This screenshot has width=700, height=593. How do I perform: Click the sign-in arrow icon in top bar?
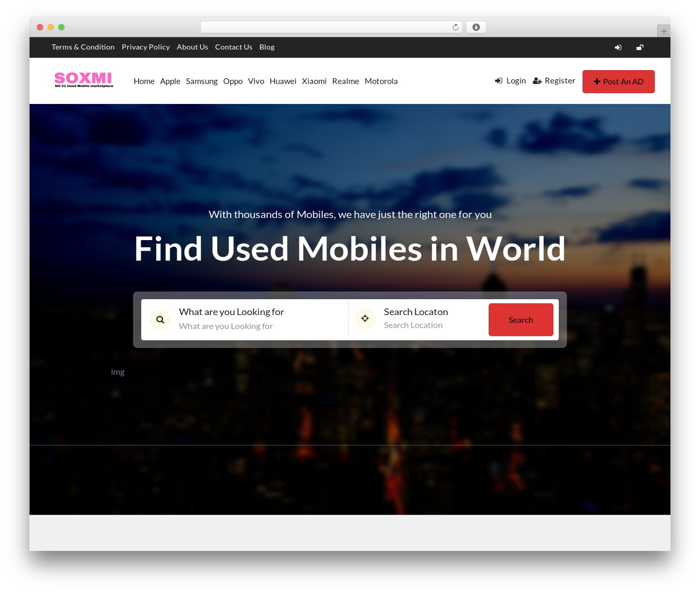618,48
